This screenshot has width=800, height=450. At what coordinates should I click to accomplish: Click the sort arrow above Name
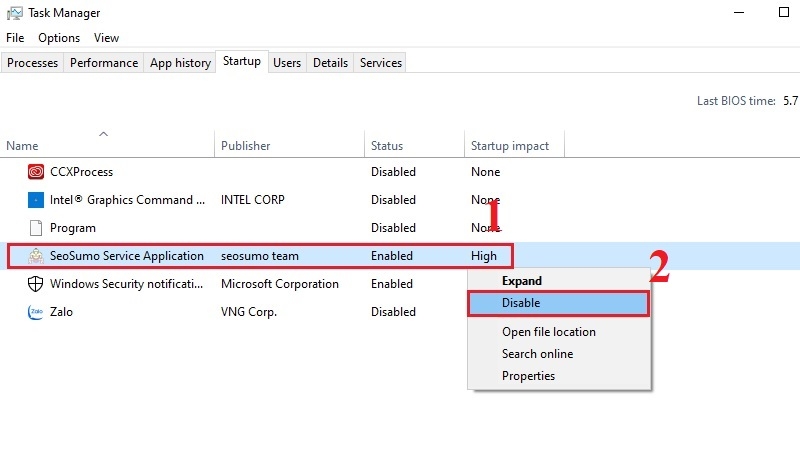[x=104, y=134]
